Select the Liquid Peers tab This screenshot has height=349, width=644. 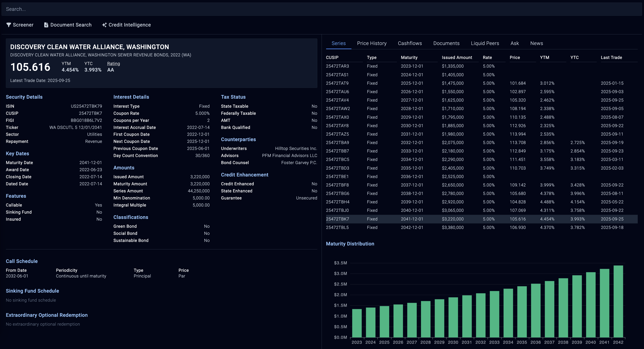pyautogui.click(x=485, y=43)
